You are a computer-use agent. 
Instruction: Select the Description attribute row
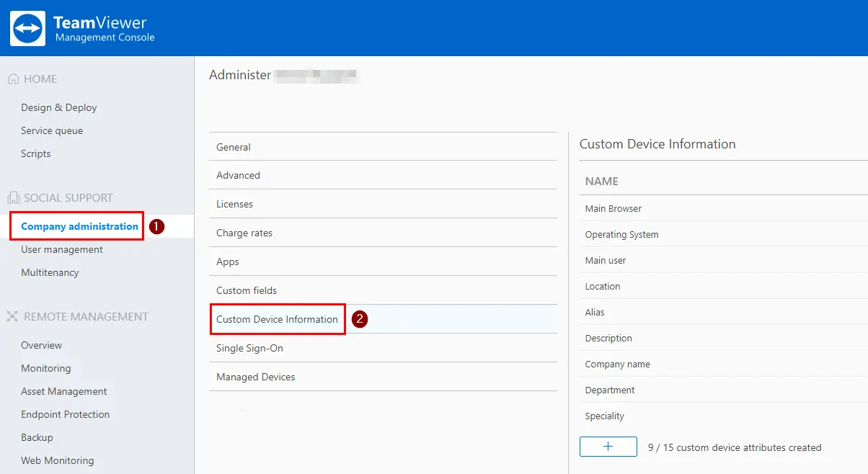pos(724,338)
